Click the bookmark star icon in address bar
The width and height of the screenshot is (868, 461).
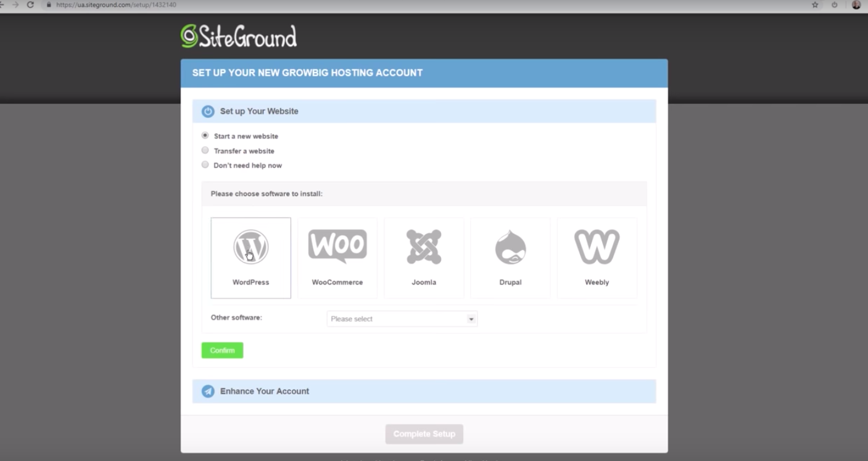coord(815,5)
